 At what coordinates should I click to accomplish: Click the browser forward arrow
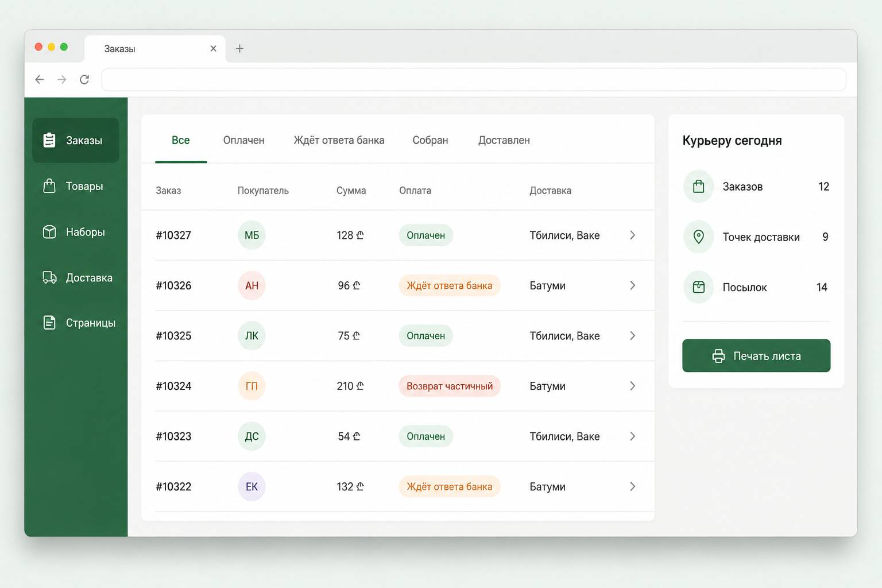click(62, 79)
